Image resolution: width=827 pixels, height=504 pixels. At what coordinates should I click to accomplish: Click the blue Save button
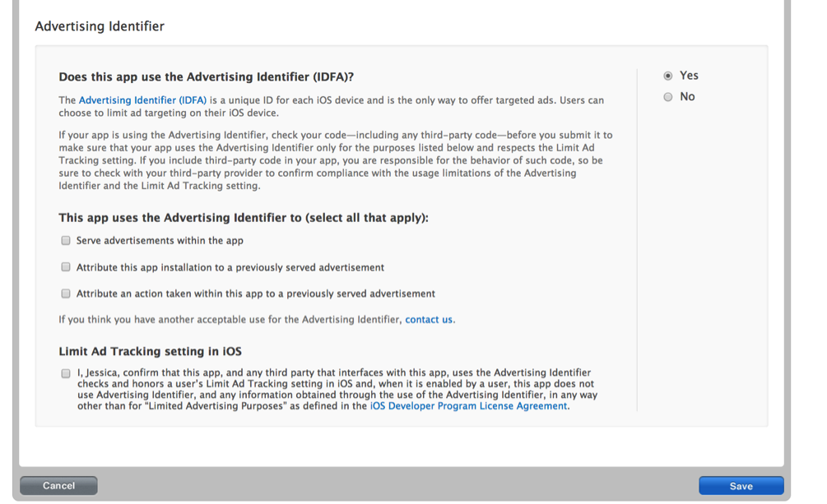741,486
